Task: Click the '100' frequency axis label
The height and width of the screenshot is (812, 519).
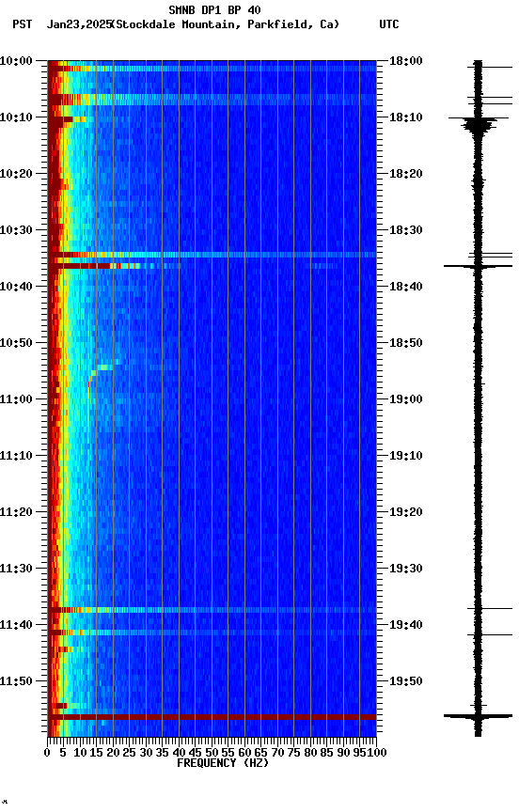Action: pos(377,753)
